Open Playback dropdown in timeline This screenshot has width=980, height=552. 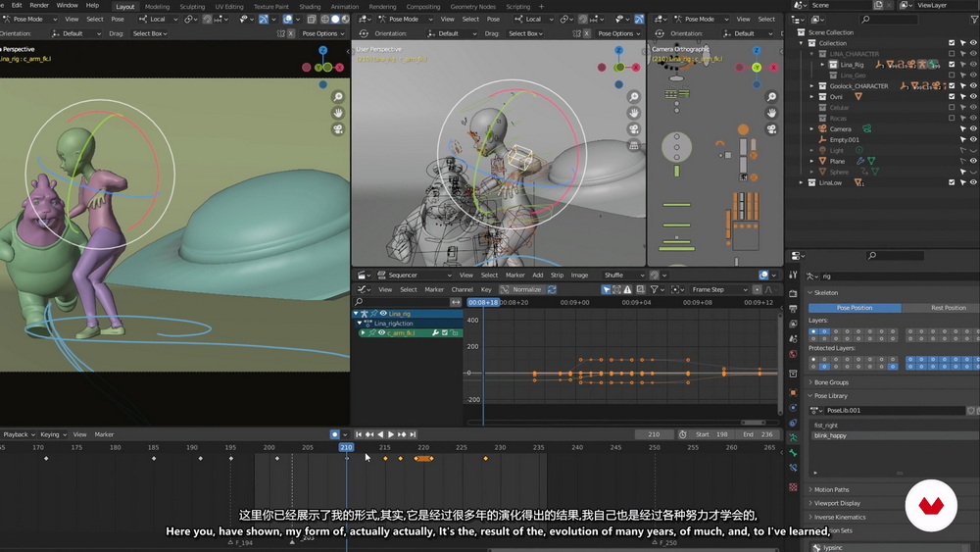coord(18,434)
